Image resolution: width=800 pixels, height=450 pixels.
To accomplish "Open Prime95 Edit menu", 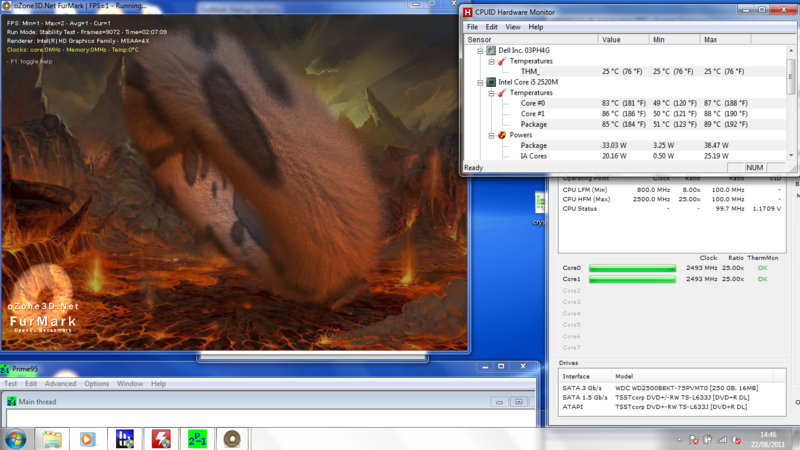I will point(31,384).
